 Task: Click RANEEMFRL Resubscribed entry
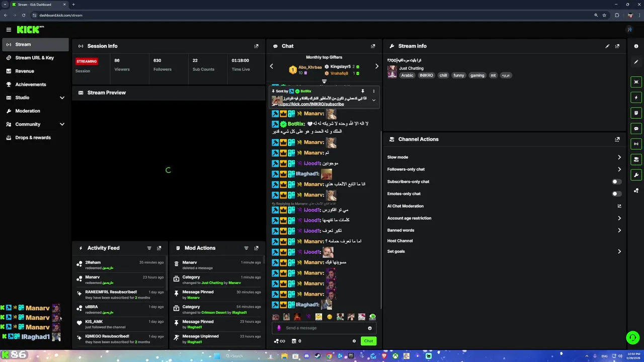[x=120, y=295]
